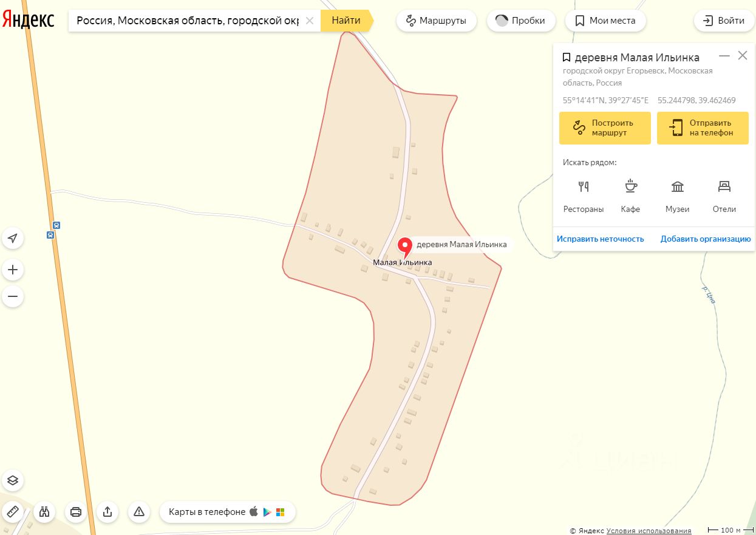Collapse the place info card
The image size is (756, 535).
[x=724, y=56]
